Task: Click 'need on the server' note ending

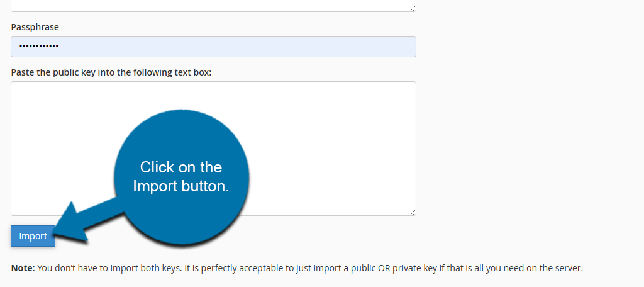Action: [543, 268]
